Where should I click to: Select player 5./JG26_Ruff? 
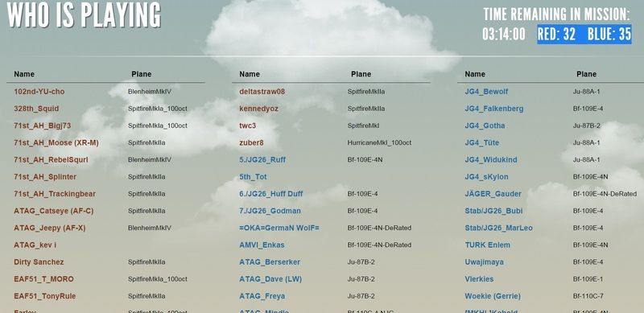[262, 160]
